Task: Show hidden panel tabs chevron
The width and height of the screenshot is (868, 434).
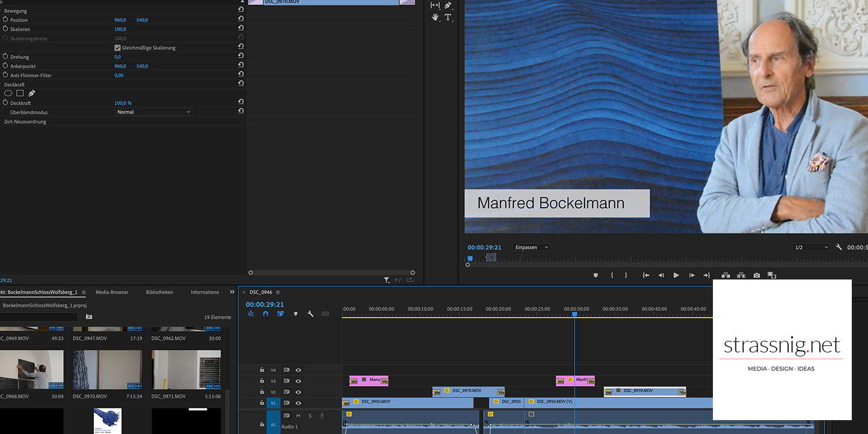Action: tap(232, 292)
